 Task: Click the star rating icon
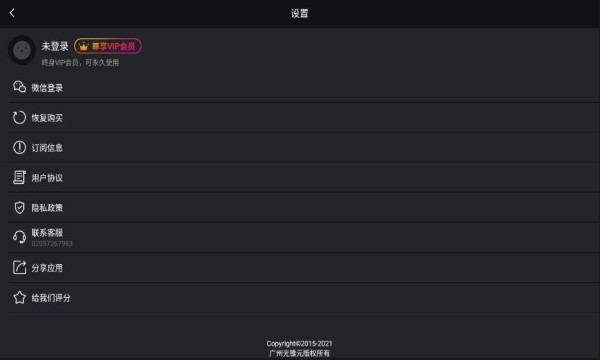coord(20,297)
